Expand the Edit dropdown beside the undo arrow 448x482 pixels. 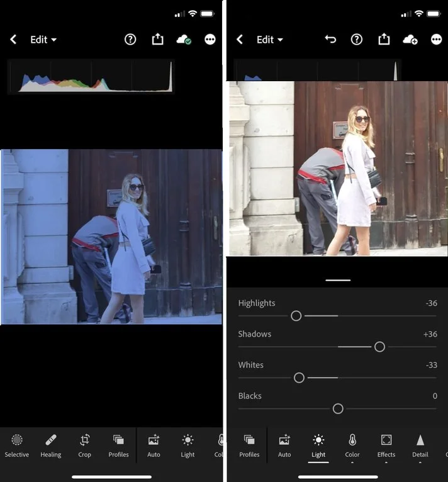coord(269,40)
